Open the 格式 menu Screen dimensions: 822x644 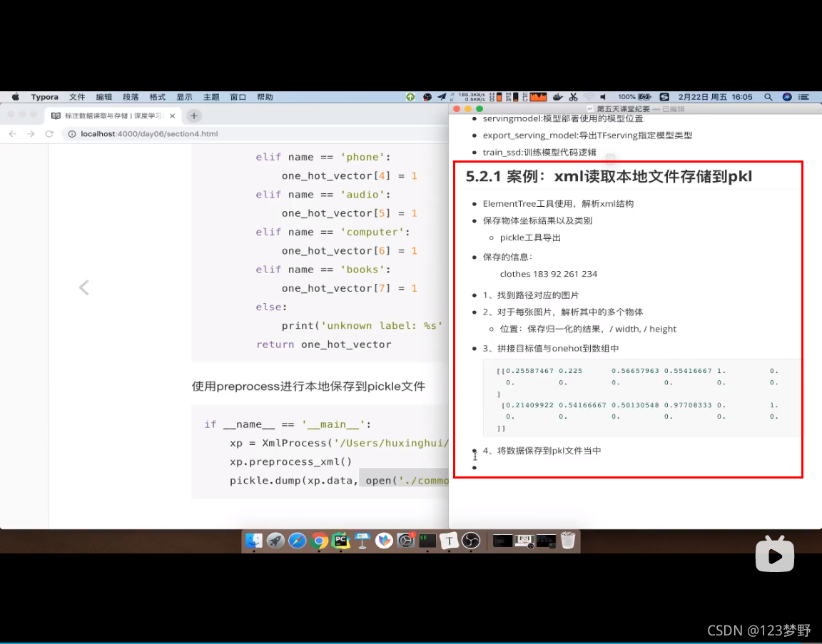click(x=157, y=97)
